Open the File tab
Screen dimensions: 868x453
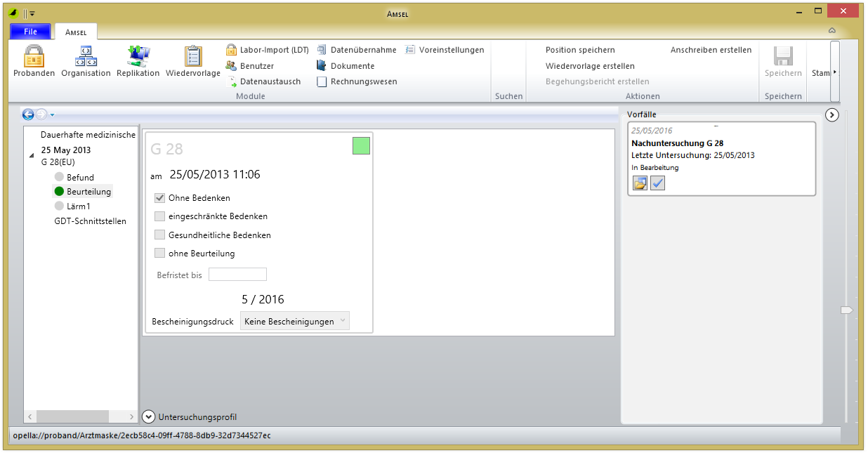tap(30, 32)
